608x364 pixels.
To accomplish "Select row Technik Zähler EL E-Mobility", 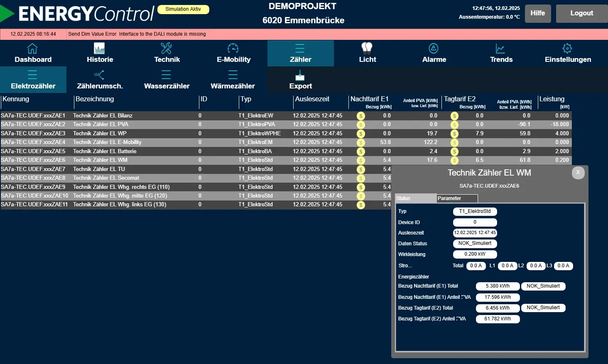I will pos(286,142).
